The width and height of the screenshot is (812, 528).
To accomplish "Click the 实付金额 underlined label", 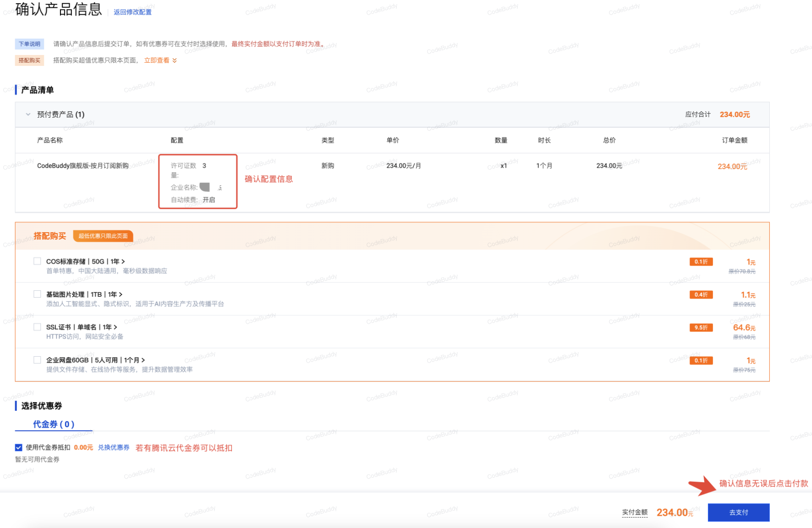I will [x=635, y=512].
